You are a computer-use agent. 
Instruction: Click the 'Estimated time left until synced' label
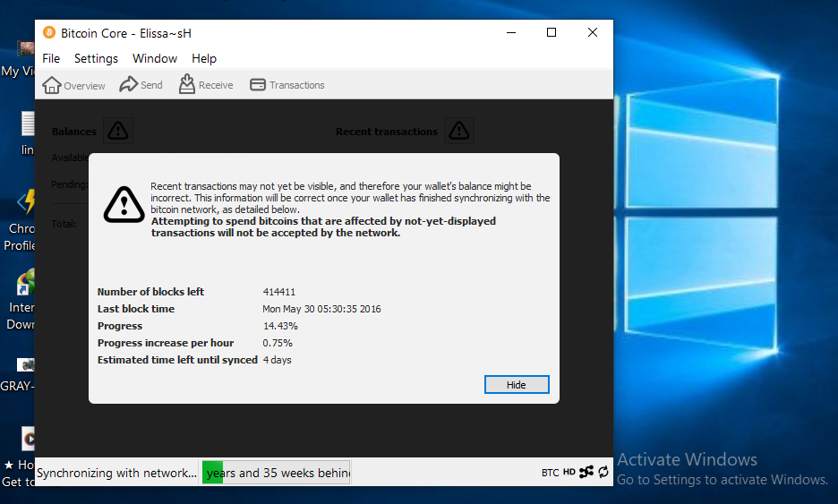(x=177, y=360)
